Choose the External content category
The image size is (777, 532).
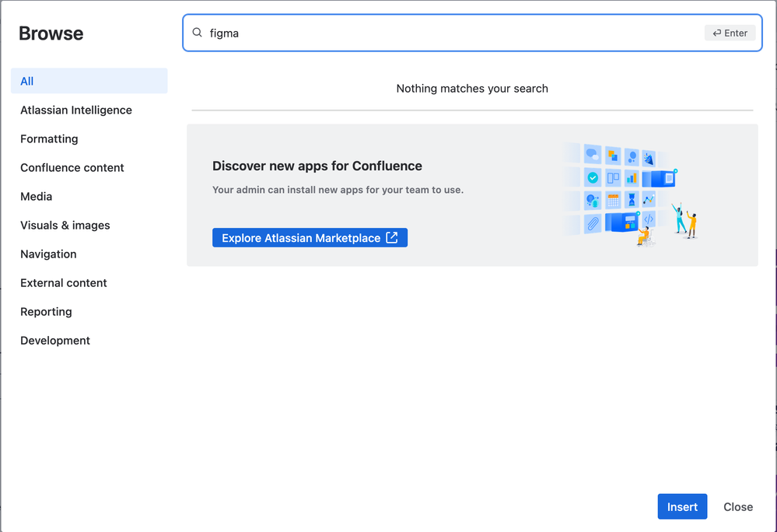coord(64,283)
